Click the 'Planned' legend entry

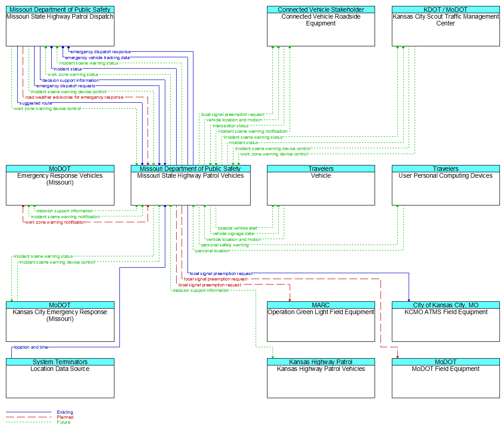coord(65,417)
